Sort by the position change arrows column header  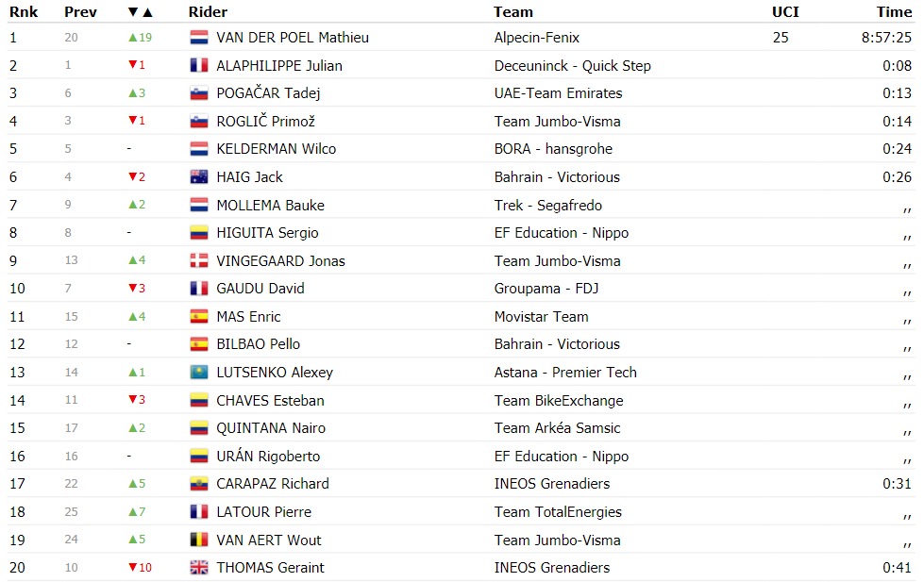[141, 11]
